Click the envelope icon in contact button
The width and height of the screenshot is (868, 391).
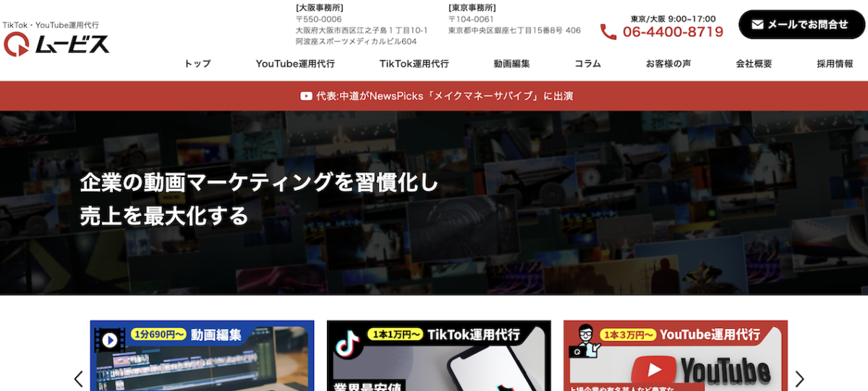(757, 25)
